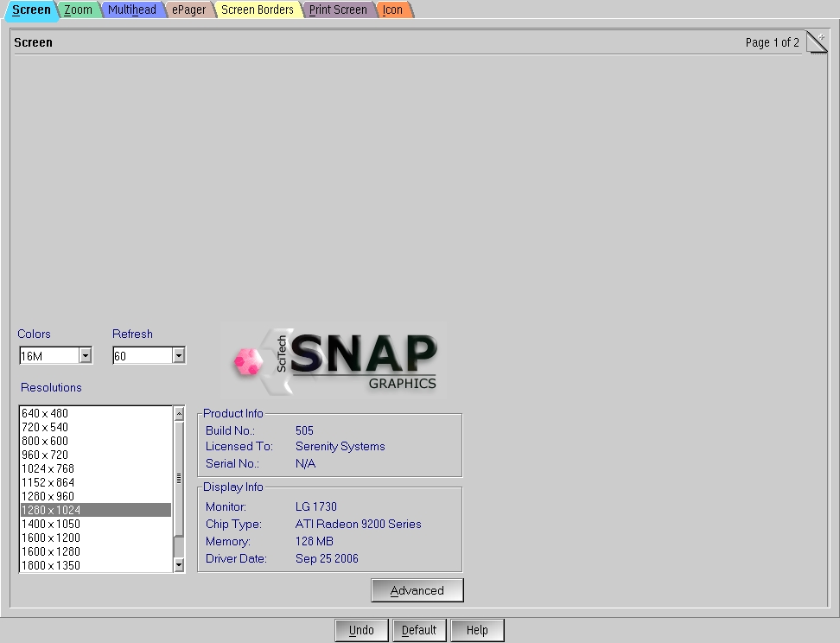Open the Print Screen tab
Image resolution: width=840 pixels, height=643 pixels.
pos(338,10)
